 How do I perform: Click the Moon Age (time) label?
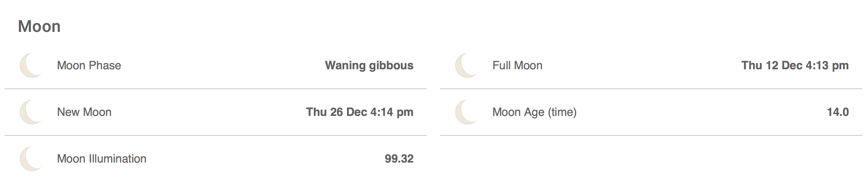pyautogui.click(x=534, y=112)
